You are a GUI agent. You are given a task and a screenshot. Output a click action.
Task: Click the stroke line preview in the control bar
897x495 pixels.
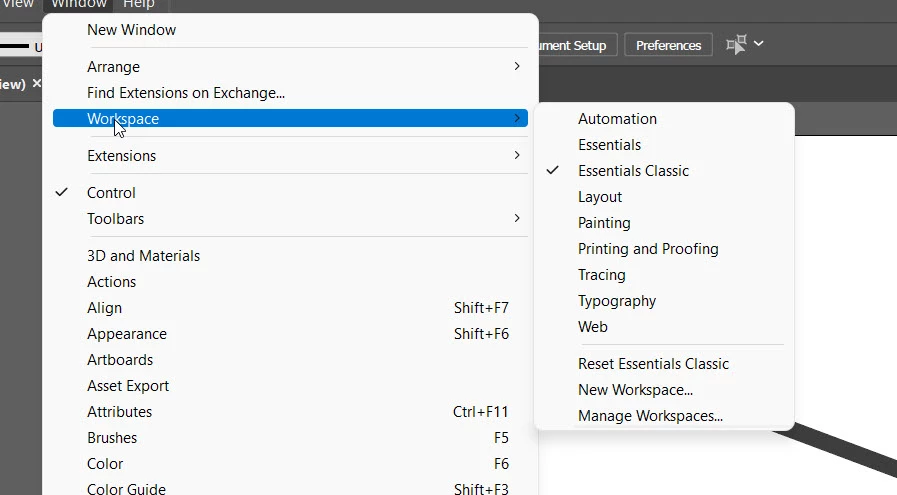pyautogui.click(x=14, y=46)
